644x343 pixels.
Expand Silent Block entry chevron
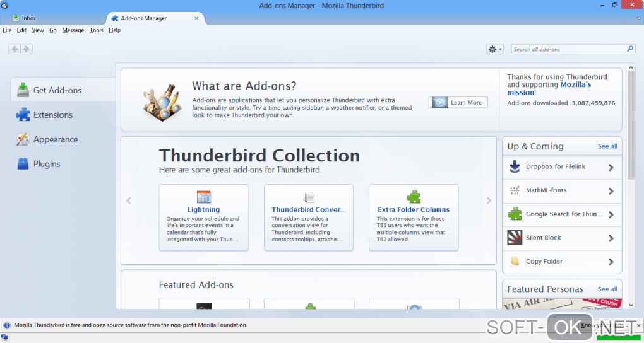point(611,238)
